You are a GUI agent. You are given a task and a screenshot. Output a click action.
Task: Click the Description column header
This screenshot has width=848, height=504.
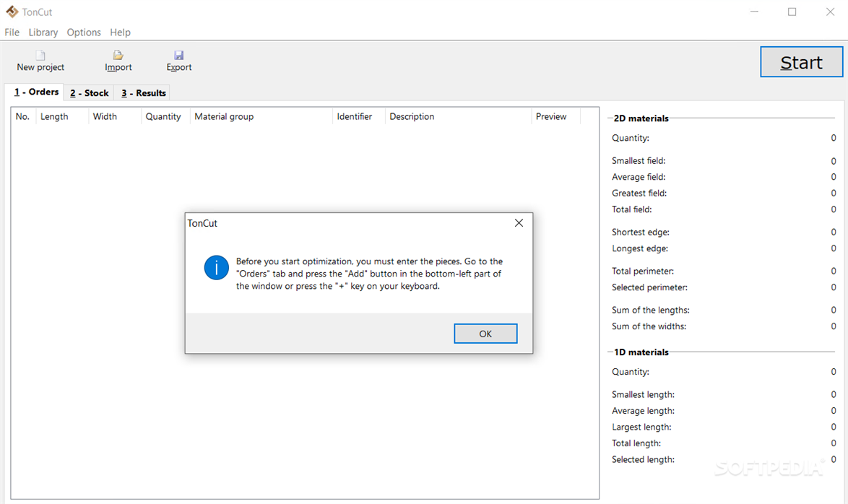click(458, 116)
